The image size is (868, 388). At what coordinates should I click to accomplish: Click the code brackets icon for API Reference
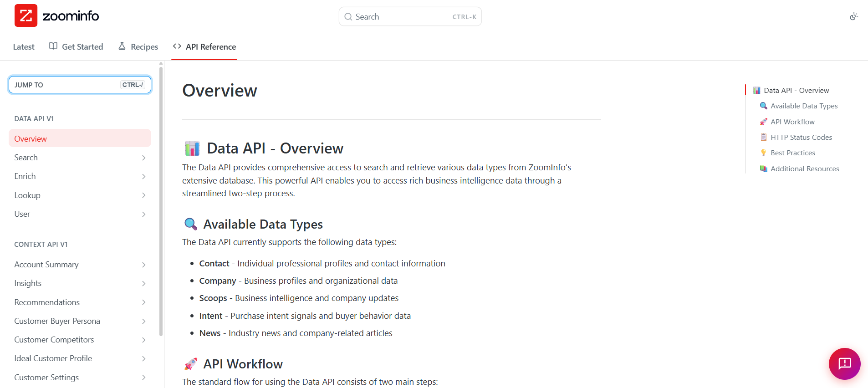177,46
